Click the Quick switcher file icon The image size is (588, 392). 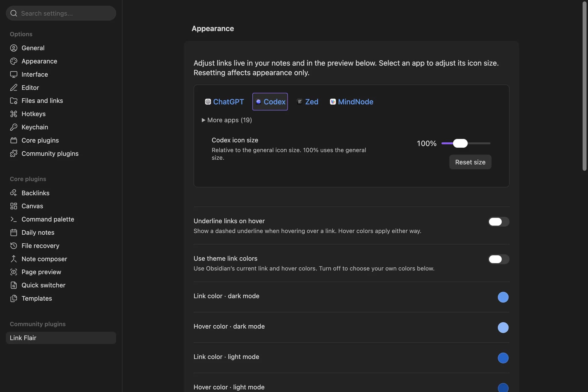(x=13, y=285)
